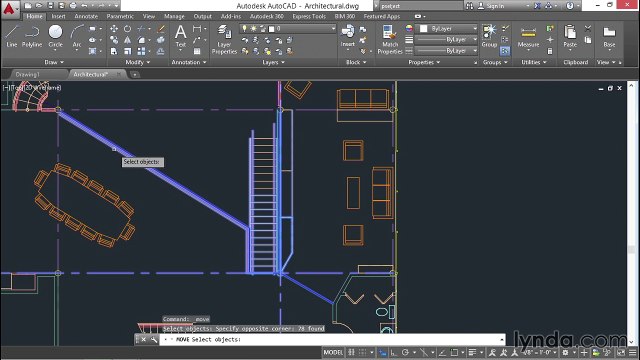Click the search box in title bar

pyautogui.click(x=420, y=6)
